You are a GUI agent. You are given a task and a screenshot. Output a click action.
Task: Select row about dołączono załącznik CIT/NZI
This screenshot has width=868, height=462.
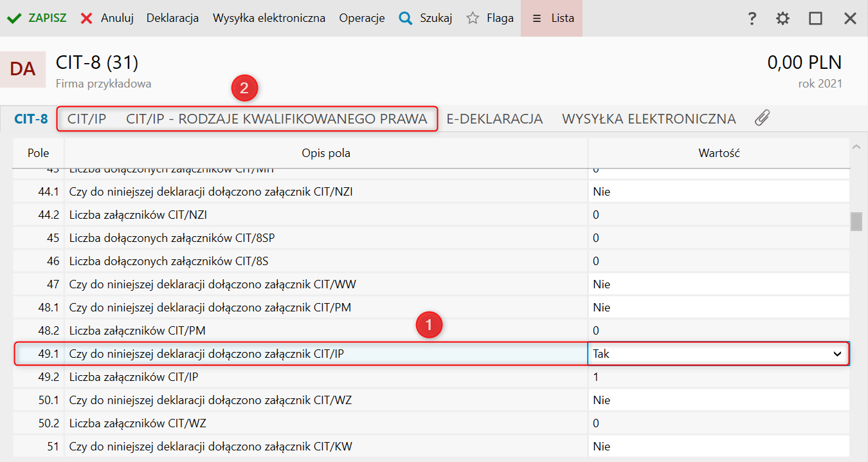click(x=431, y=192)
